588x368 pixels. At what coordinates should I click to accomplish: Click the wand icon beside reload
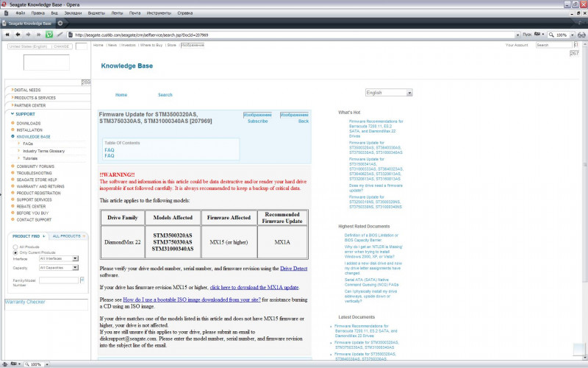coord(60,35)
